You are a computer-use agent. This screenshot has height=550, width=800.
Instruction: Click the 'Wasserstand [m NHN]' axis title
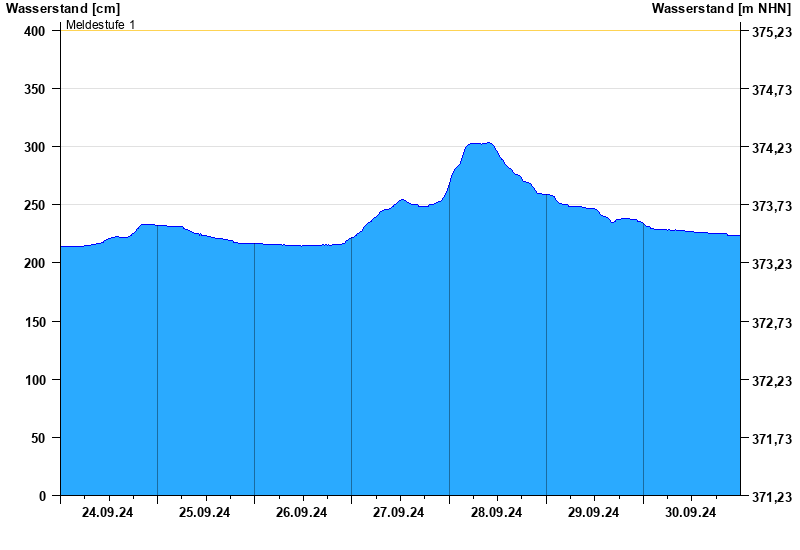point(721,8)
